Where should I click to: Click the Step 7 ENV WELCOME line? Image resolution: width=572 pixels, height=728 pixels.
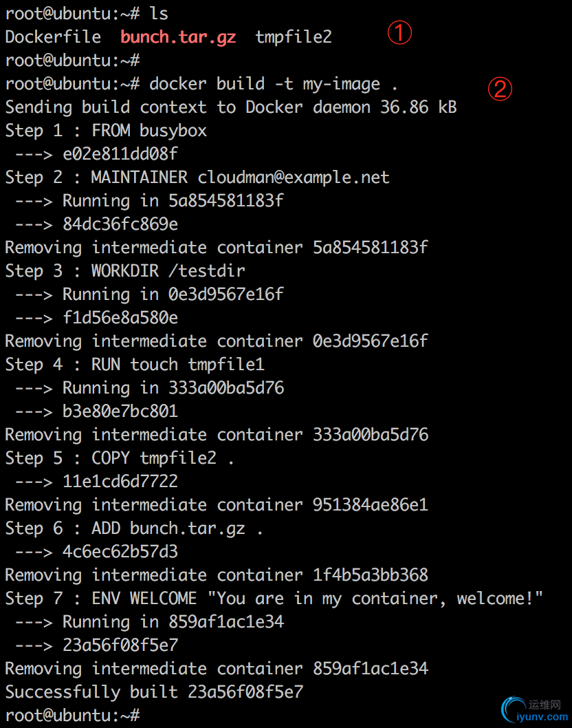click(274, 599)
